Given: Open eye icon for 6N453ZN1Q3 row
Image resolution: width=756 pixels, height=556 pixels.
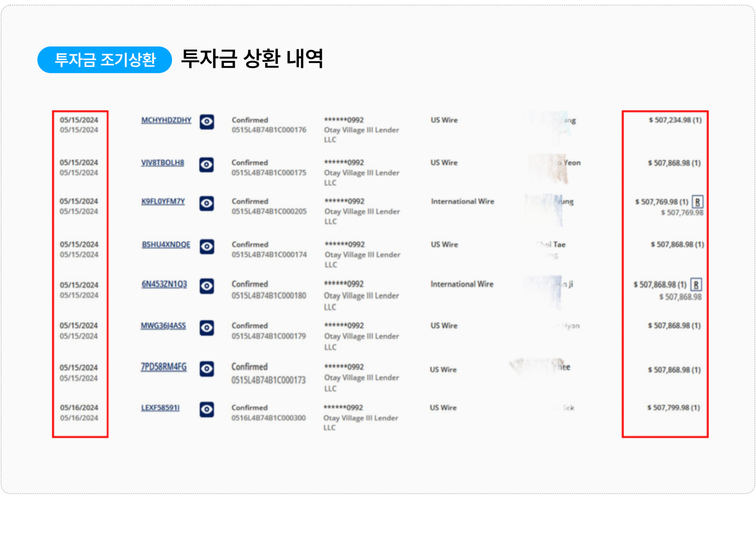Looking at the screenshot, I should [x=207, y=286].
